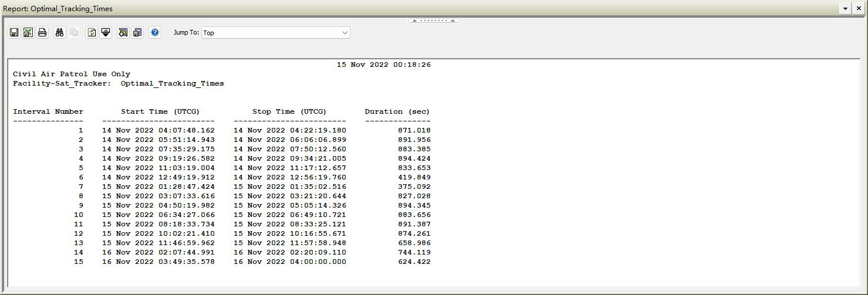
Task: Refresh the report data
Action: pos(92,33)
